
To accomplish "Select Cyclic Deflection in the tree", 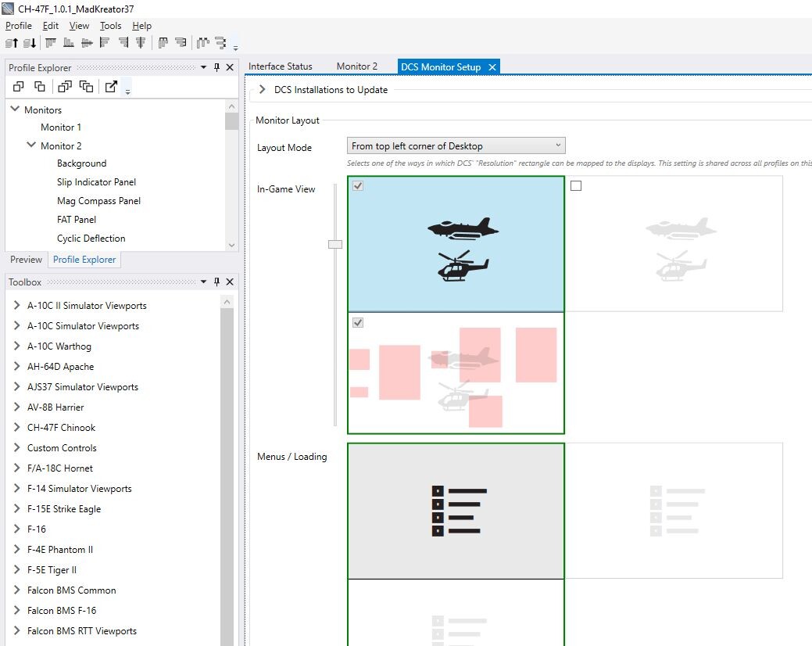I will pyautogui.click(x=91, y=239).
